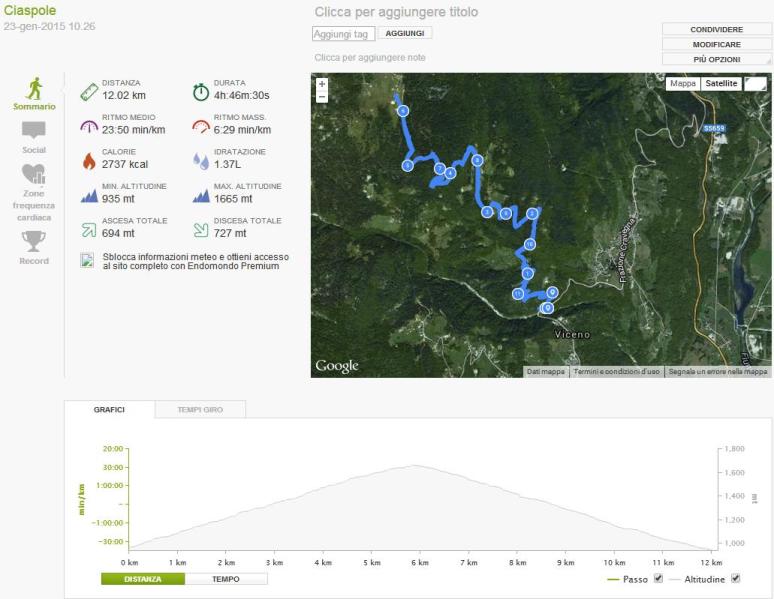The height and width of the screenshot is (599, 774).
Task: Toggle the Passo checkbox
Action: [657, 578]
